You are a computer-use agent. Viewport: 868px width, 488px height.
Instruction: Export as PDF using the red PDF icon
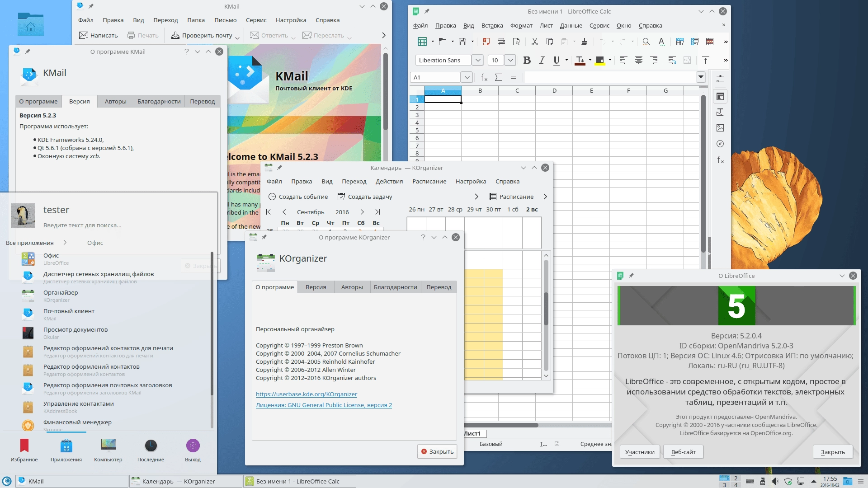[x=486, y=42]
